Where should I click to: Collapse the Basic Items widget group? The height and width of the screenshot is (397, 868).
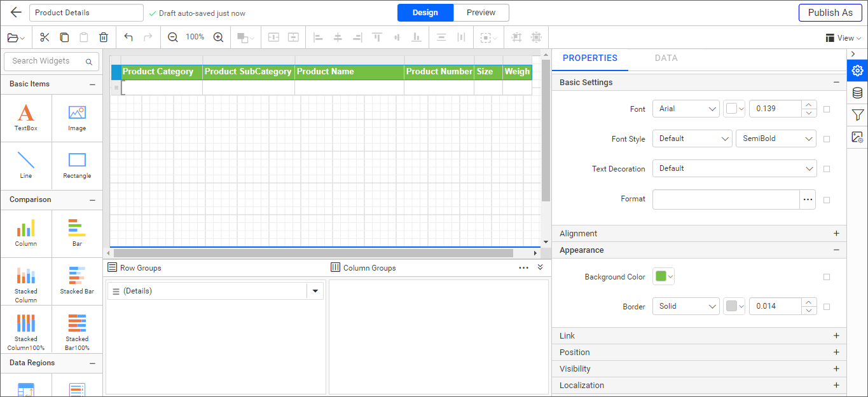point(92,84)
